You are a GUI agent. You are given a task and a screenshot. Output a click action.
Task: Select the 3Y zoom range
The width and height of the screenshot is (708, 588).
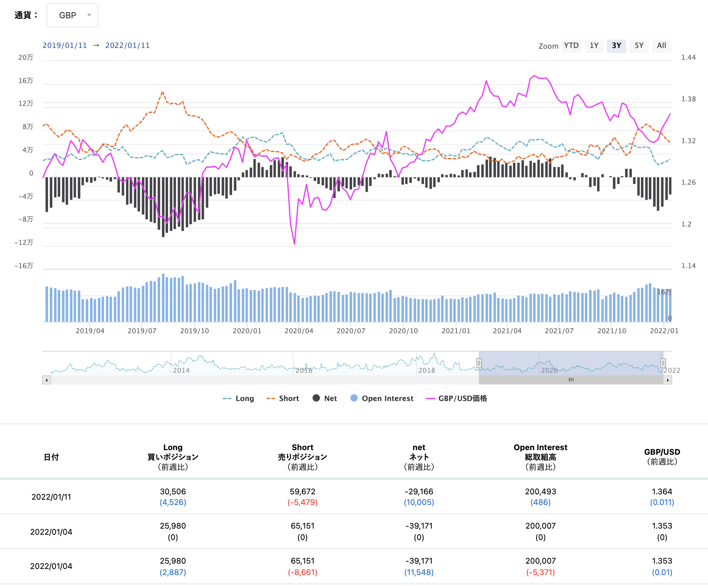pyautogui.click(x=617, y=46)
